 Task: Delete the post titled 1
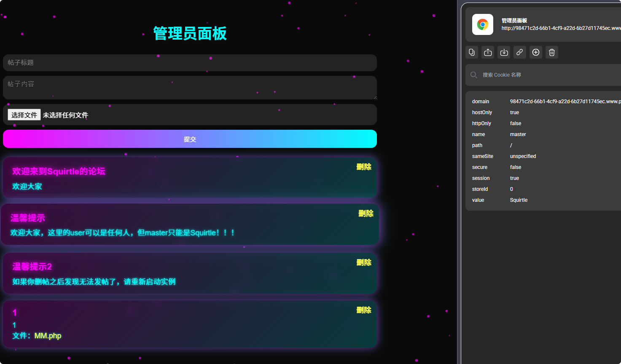(364, 310)
